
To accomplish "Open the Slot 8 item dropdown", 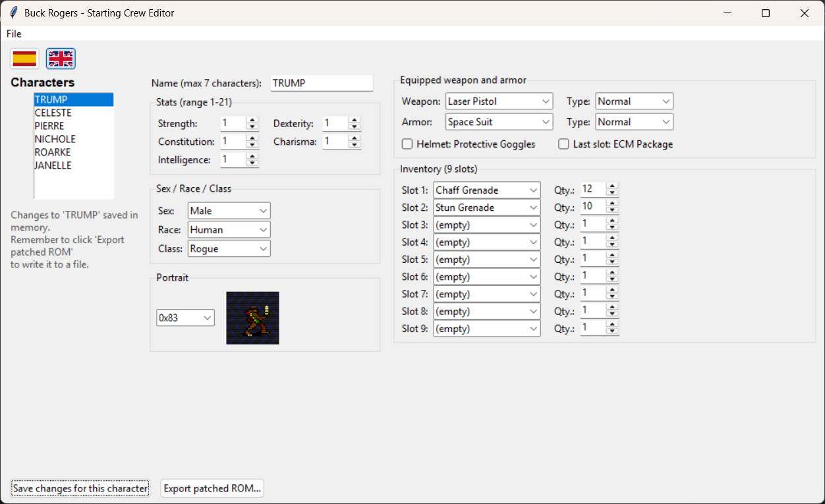I will click(487, 311).
